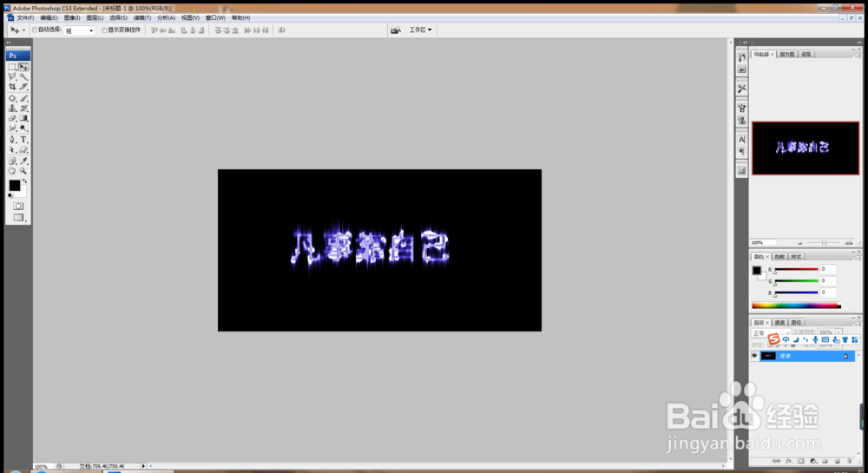Toggle Sogou IME 中 language mode
Image resolution: width=868 pixels, height=473 pixels.
coord(786,339)
